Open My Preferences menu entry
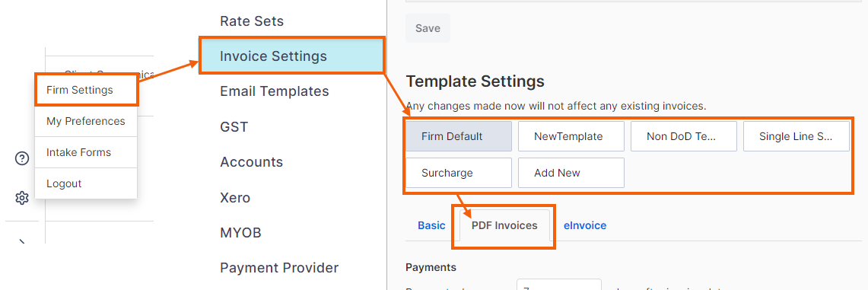Image resolution: width=868 pixels, height=290 pixels. pos(86,121)
